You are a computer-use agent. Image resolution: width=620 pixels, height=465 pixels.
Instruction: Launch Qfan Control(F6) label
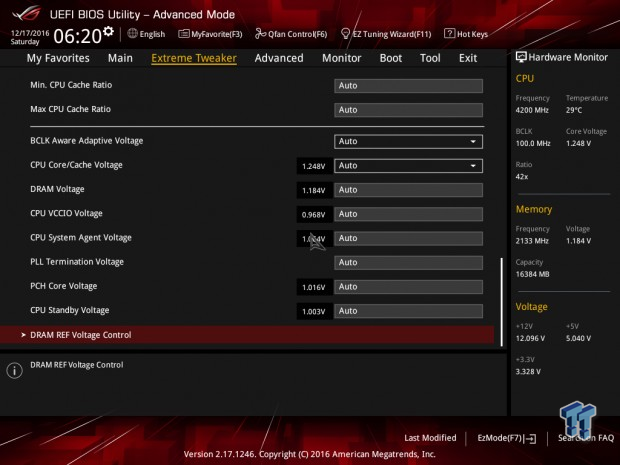click(297, 34)
